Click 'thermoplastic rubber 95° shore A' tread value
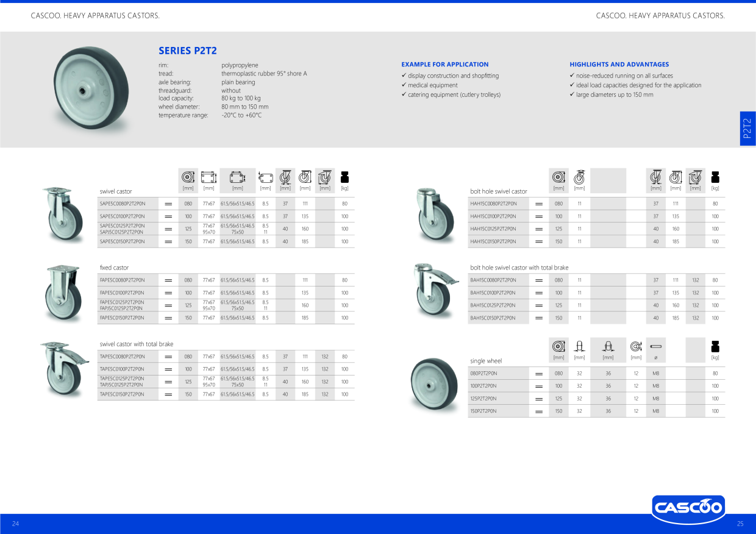The height and width of the screenshot is (534, 756). pyautogui.click(x=264, y=74)
